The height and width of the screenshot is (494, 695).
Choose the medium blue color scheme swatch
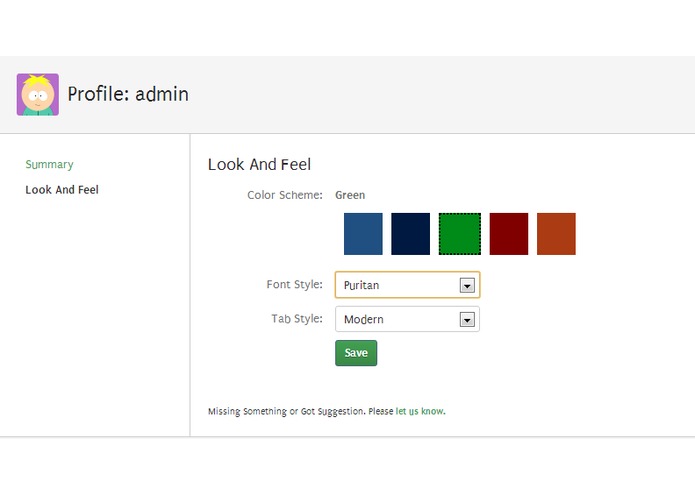point(363,234)
